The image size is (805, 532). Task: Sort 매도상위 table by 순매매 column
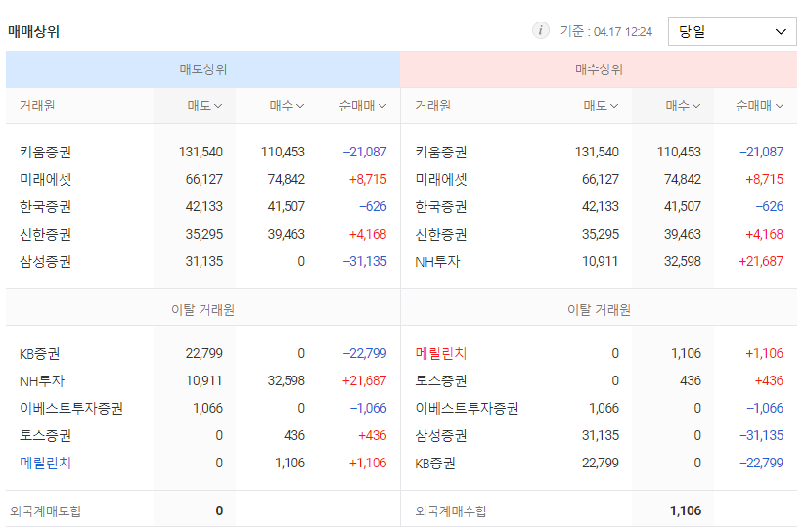[363, 106]
